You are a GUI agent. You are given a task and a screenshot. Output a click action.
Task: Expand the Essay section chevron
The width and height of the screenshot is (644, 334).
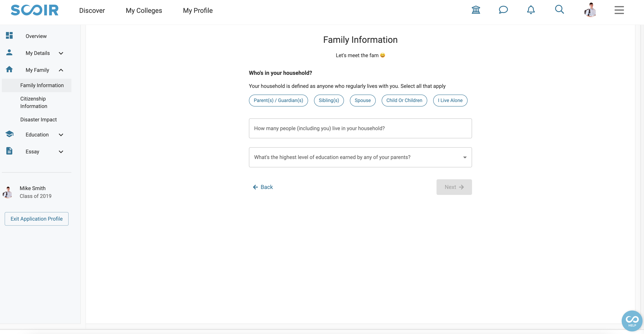click(x=61, y=152)
